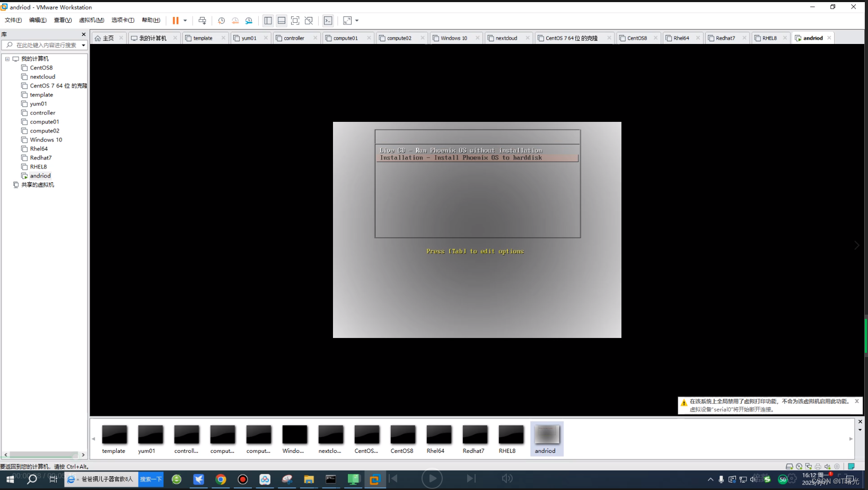Open thumbnail bar options dropdown arrow
Viewport: 868px width, 490px height.
tap(860, 430)
